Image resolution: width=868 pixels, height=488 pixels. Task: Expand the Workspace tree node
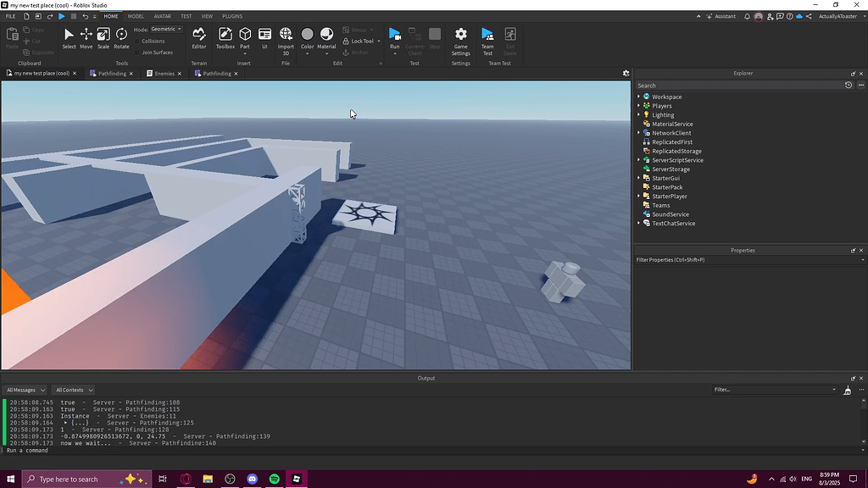point(639,97)
